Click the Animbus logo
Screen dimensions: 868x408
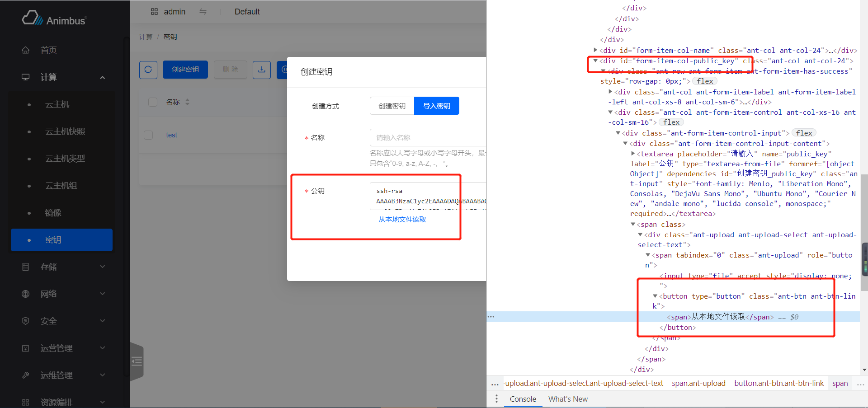pyautogui.click(x=54, y=19)
